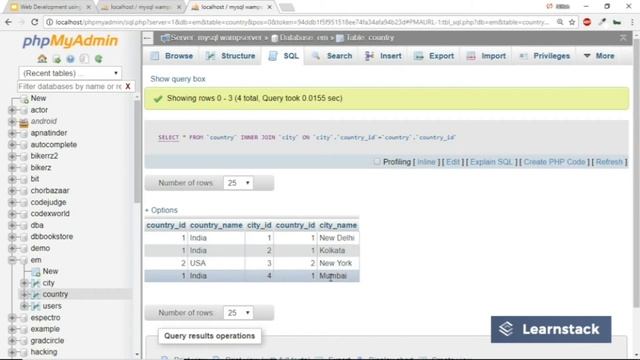This screenshot has height=360, width=640.
Task: Open the Recent tables dropdown
Action: point(70,73)
